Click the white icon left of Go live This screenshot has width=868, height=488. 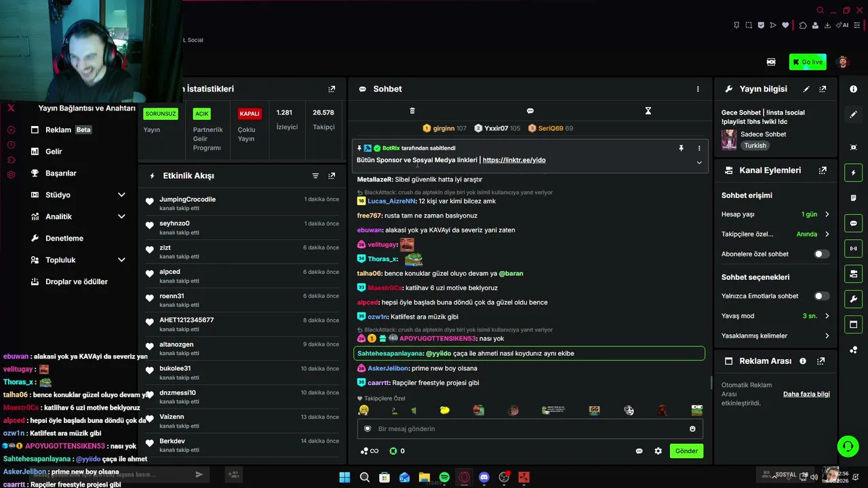[x=771, y=62]
